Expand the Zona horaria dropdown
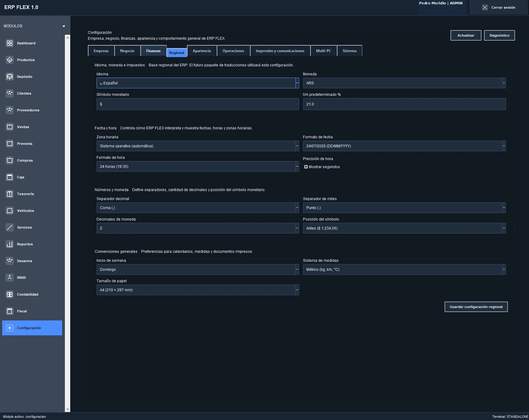Viewport: 529px width, 420px height. pyautogui.click(x=198, y=146)
